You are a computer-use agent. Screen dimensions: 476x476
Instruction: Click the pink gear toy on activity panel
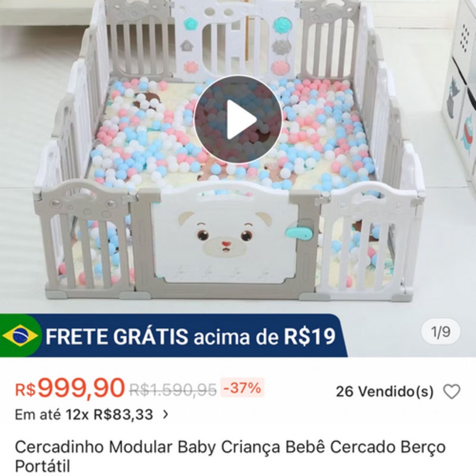coord(190,66)
